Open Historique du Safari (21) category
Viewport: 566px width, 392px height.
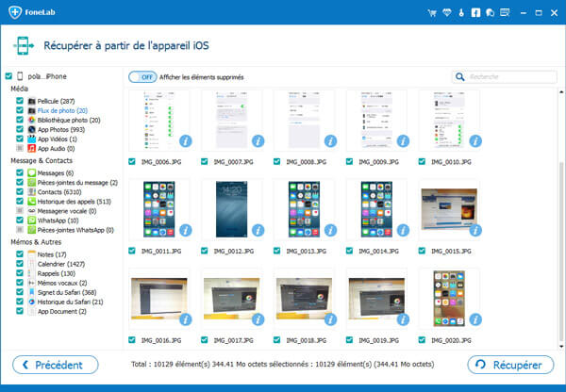point(70,302)
